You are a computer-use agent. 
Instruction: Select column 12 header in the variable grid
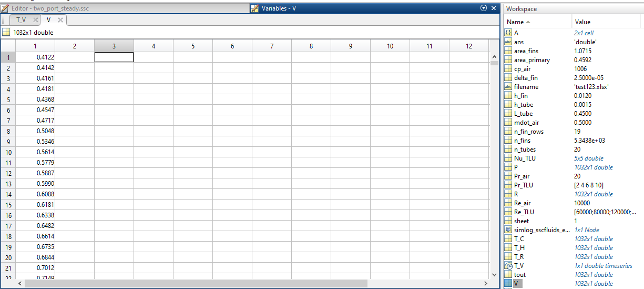click(469, 46)
